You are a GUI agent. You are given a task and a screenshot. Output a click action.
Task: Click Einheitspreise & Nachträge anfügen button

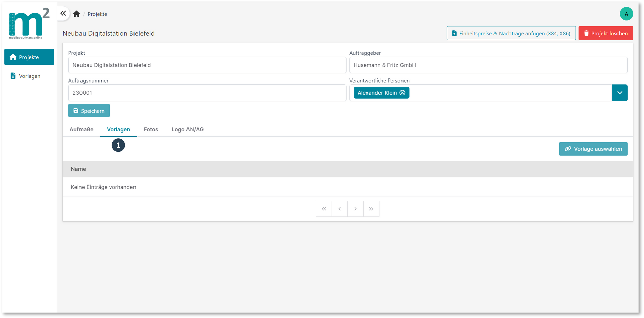[x=511, y=33]
